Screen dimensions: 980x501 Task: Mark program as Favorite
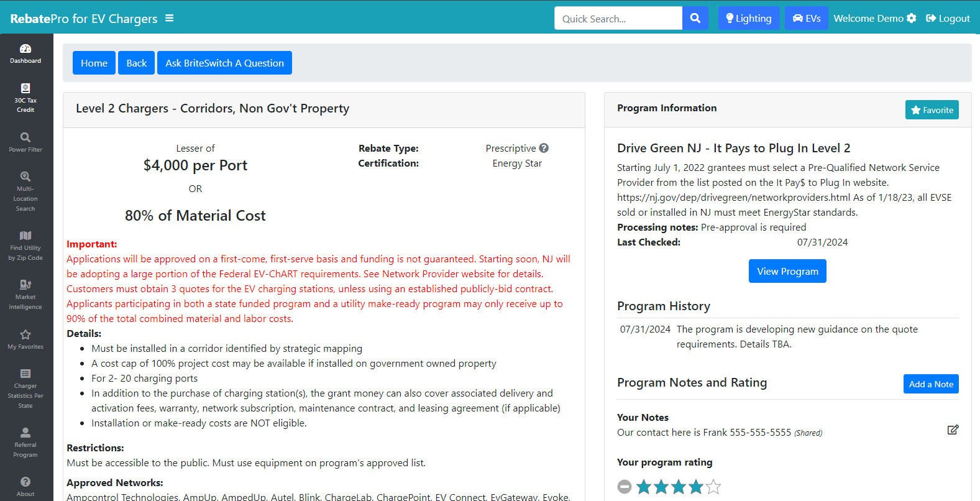(932, 109)
